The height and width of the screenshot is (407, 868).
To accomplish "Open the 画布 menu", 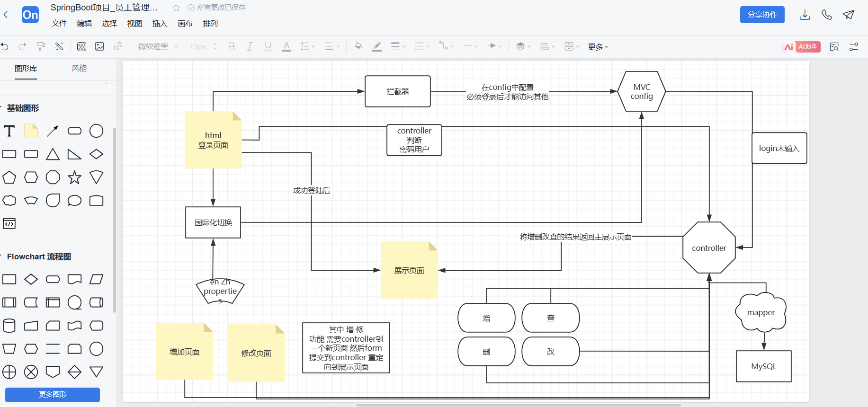I will point(185,23).
